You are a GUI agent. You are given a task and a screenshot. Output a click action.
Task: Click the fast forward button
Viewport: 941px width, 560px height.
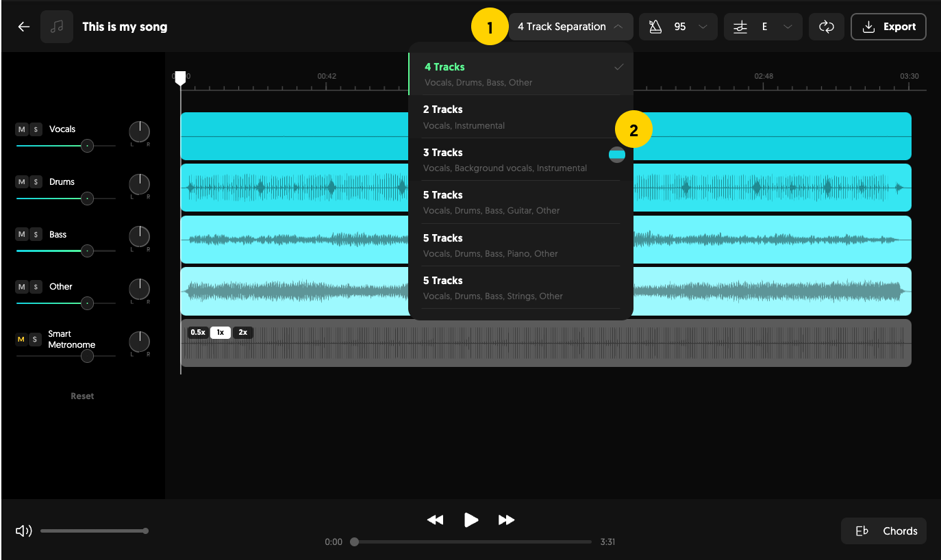tap(506, 520)
